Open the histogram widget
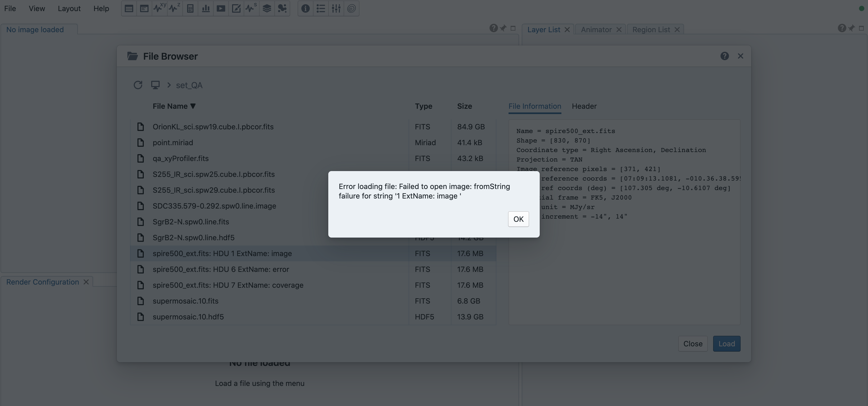 tap(205, 8)
